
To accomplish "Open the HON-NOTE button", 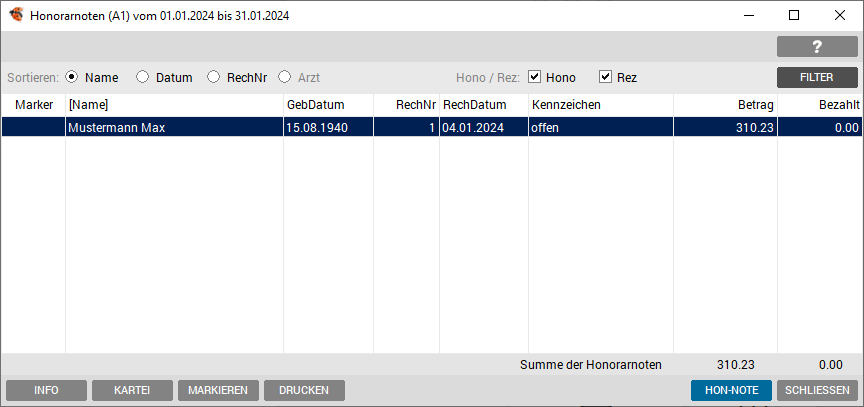I will coord(731,390).
